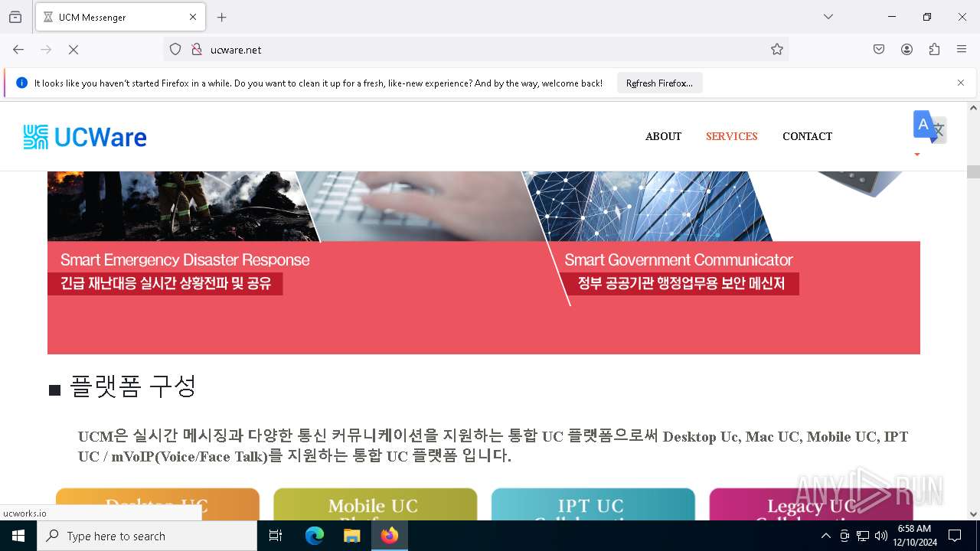The width and height of the screenshot is (980, 551).
Task: Open the clock showing 6:58 AM
Action: click(x=914, y=536)
